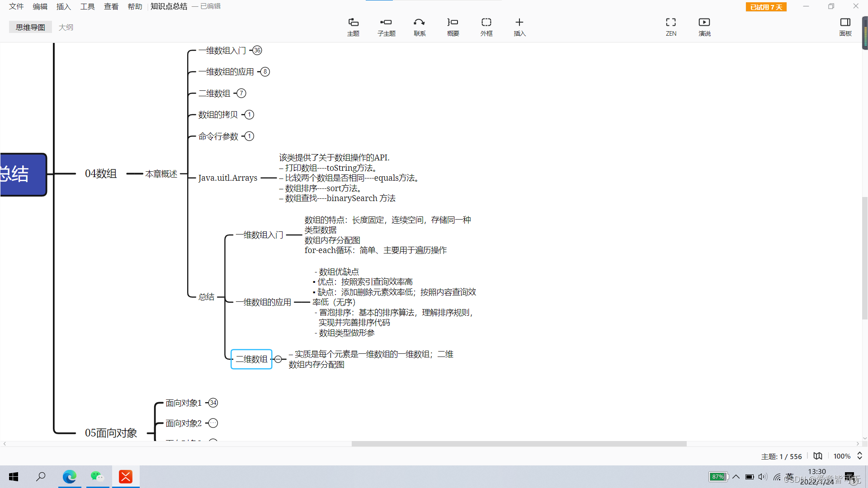The height and width of the screenshot is (488, 868).
Task: Click the 面向对象2 topic label
Action: pos(184,423)
